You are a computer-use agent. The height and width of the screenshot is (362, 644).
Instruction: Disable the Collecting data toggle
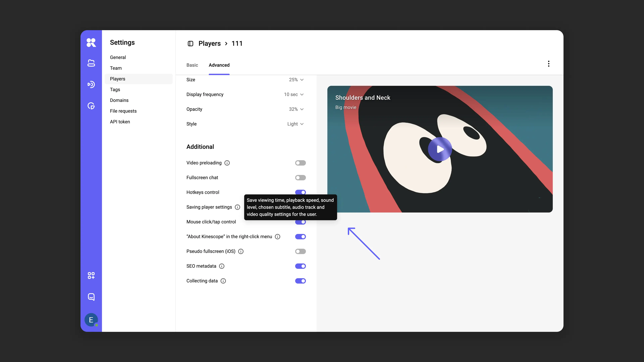point(300,281)
